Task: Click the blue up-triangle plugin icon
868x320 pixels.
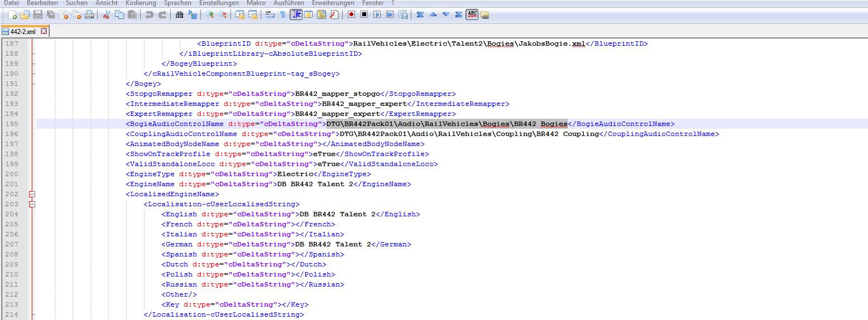Action: (x=433, y=14)
